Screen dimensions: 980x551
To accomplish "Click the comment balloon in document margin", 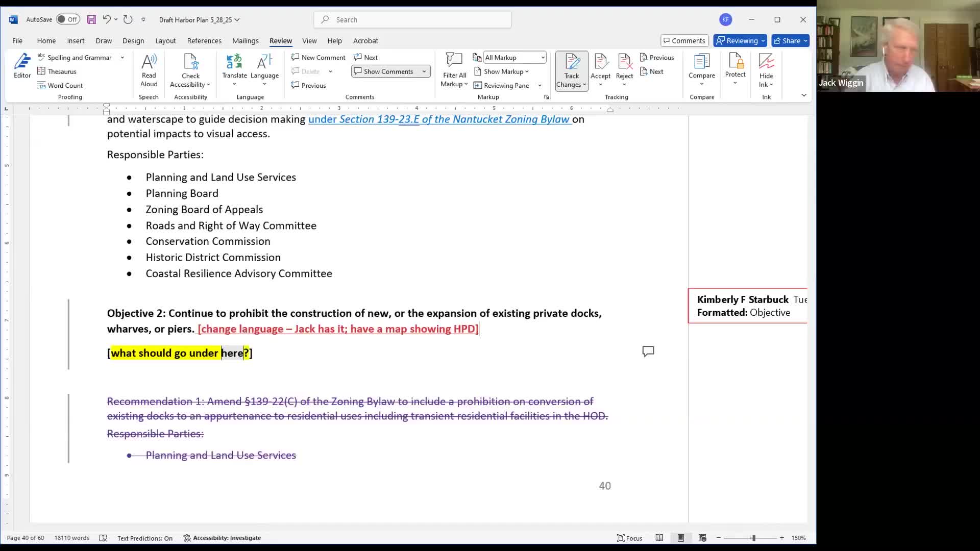I will coord(648,352).
